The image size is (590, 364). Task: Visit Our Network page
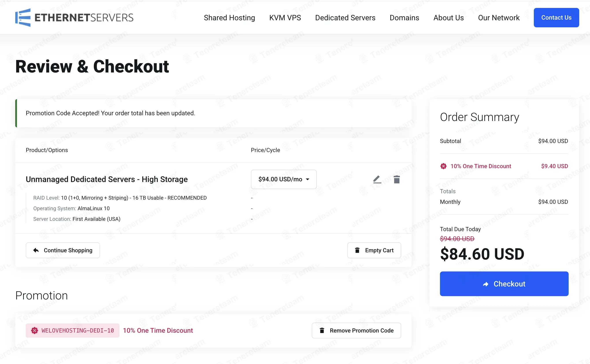[499, 18]
